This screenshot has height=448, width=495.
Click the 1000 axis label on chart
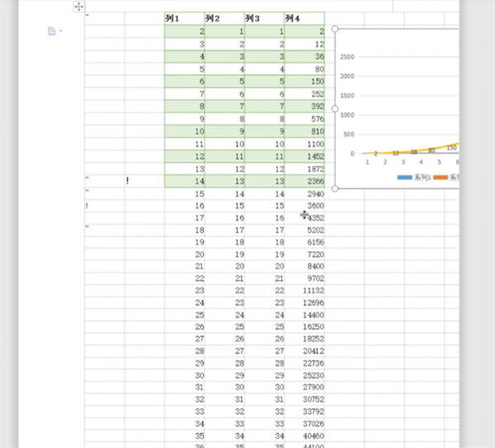coord(347,116)
